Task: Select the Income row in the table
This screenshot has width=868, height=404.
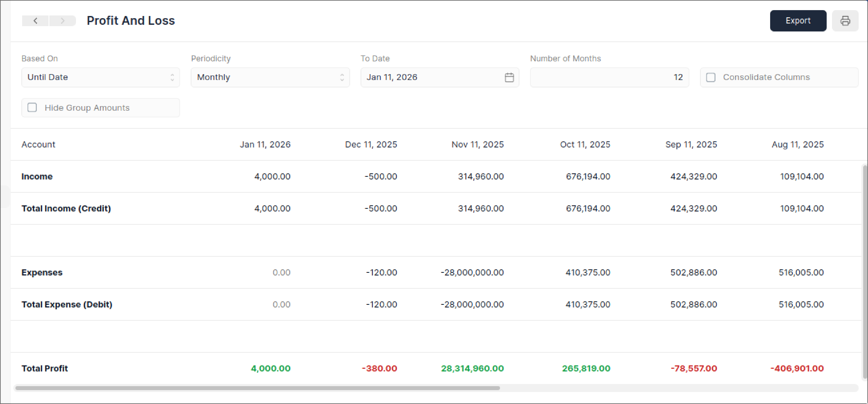Action: pyautogui.click(x=37, y=176)
